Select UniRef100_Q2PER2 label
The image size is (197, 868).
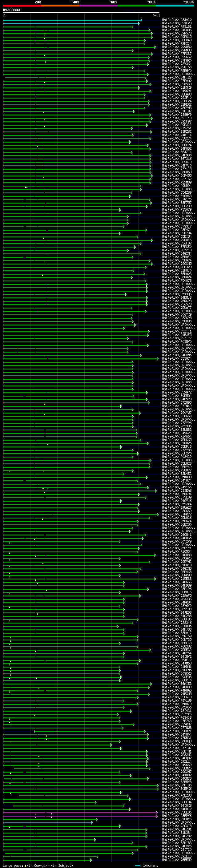[x=177, y=104]
